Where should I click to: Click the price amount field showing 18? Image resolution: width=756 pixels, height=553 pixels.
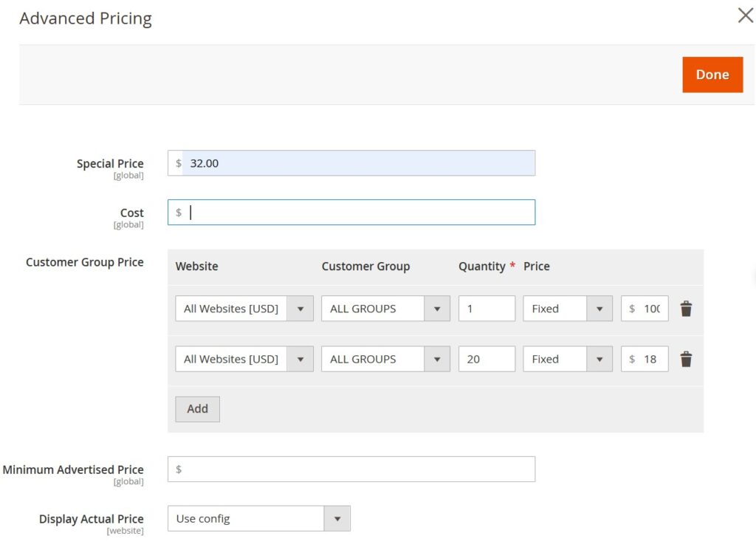(650, 360)
